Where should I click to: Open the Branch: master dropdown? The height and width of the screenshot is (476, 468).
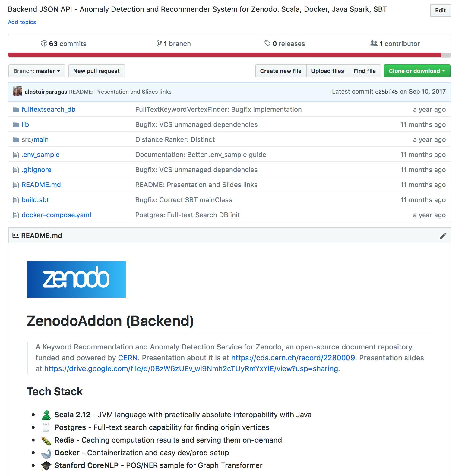36,71
